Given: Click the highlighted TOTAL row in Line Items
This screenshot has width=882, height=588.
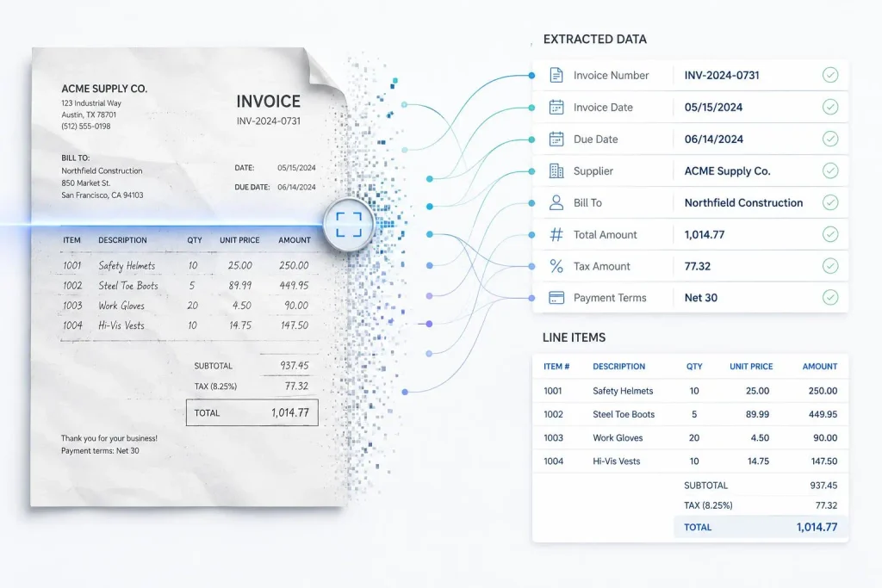Looking at the screenshot, I should tap(761, 527).
